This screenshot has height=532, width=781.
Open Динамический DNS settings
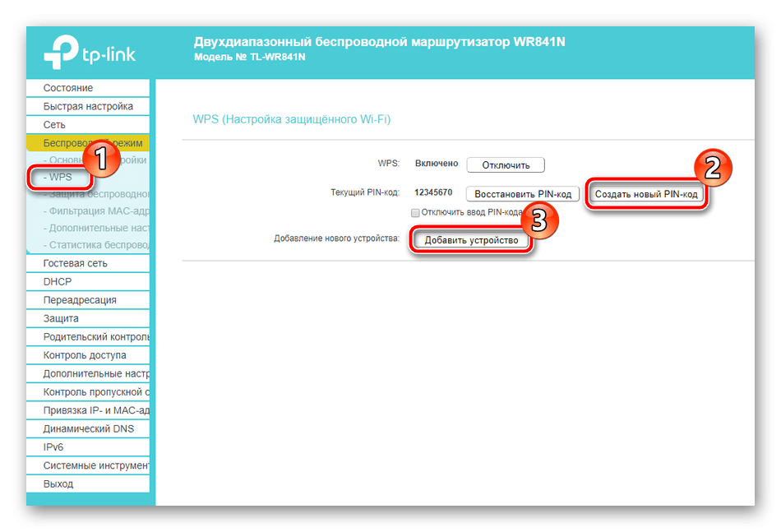[x=88, y=428]
